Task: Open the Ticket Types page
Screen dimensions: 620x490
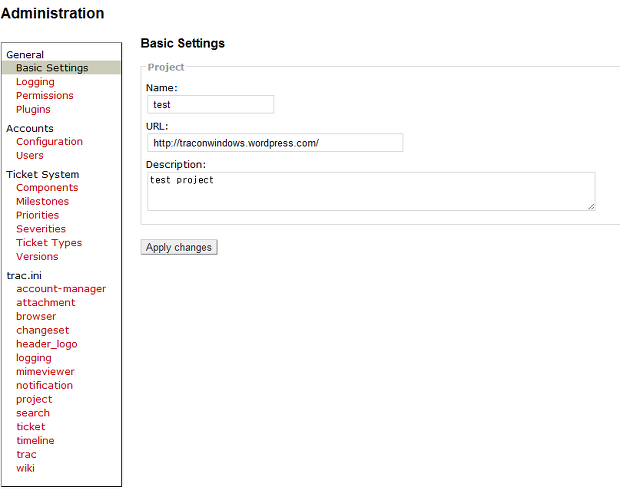Action: pos(49,243)
